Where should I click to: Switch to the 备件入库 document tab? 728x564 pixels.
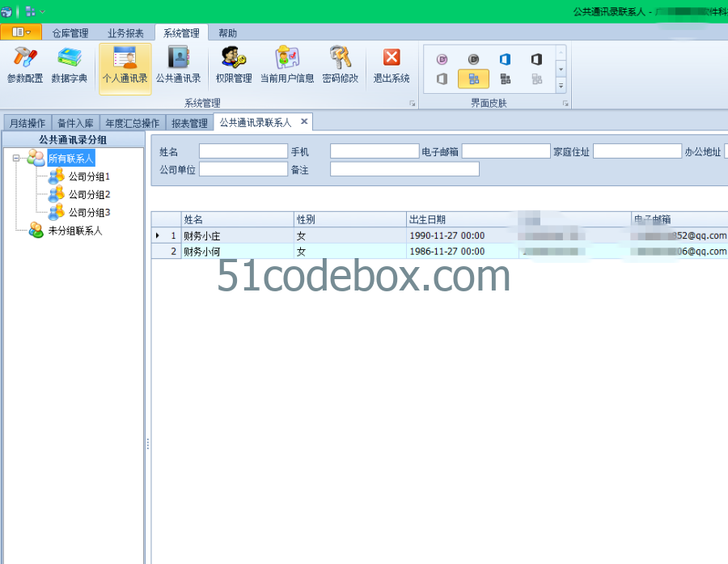pos(76,123)
